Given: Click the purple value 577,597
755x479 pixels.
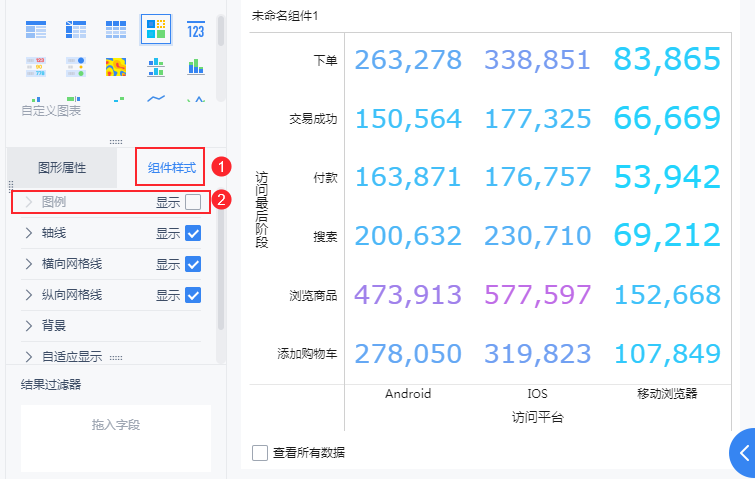Looking at the screenshot, I should pyautogui.click(x=537, y=295).
